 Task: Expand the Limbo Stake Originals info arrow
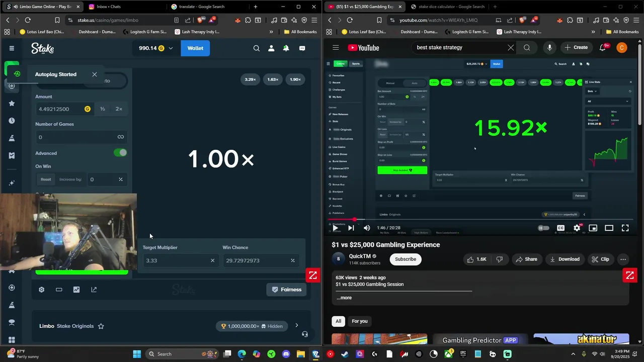[297, 326]
